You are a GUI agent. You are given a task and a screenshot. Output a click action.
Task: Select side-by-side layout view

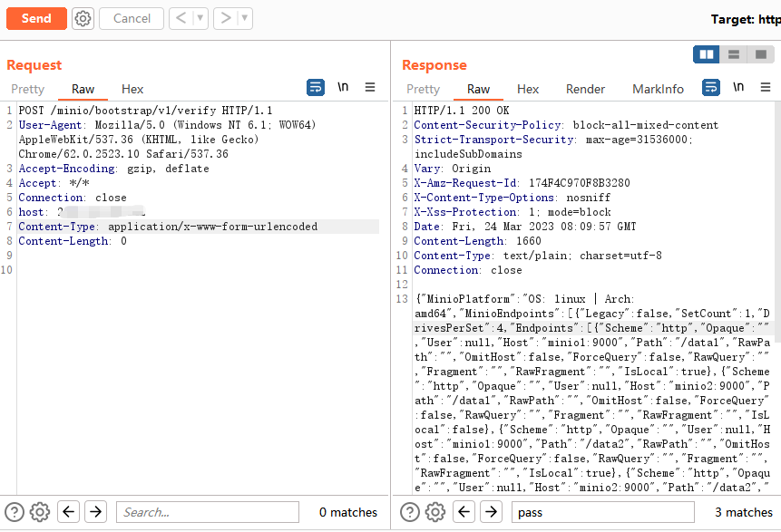point(707,54)
